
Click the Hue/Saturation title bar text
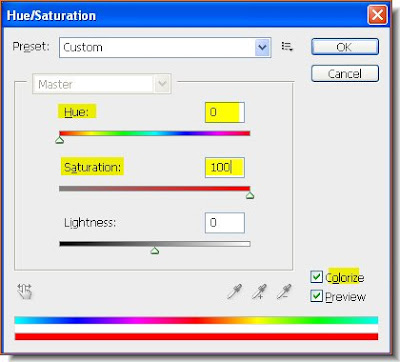51,16
